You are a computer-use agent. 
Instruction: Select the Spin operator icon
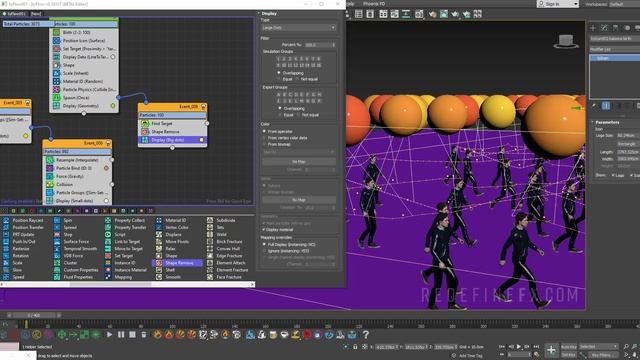click(57, 220)
